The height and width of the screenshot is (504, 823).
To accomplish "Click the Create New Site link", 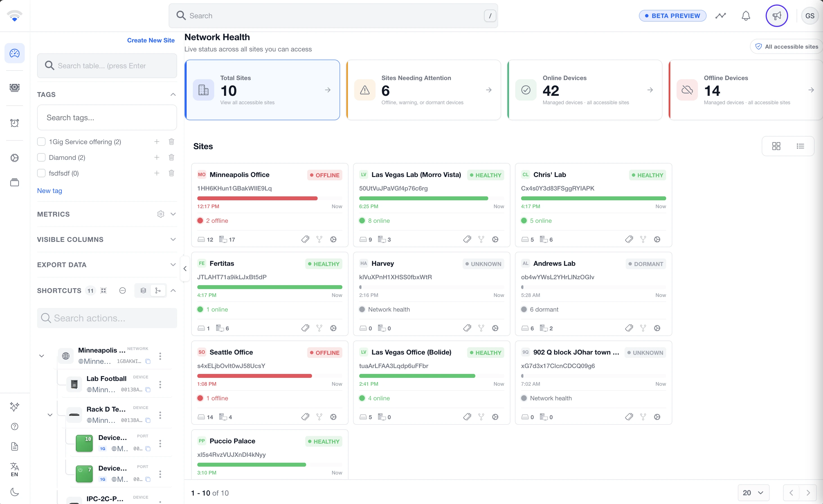I will pos(151,40).
